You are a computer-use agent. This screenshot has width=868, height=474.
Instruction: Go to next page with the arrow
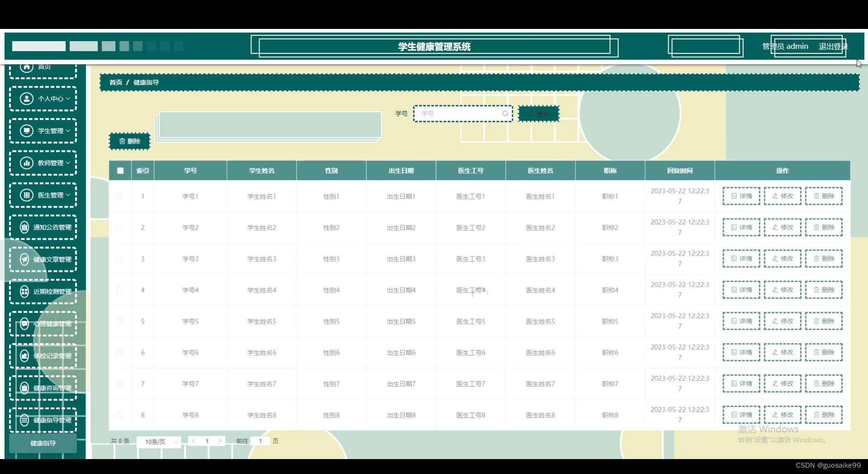pos(220,441)
